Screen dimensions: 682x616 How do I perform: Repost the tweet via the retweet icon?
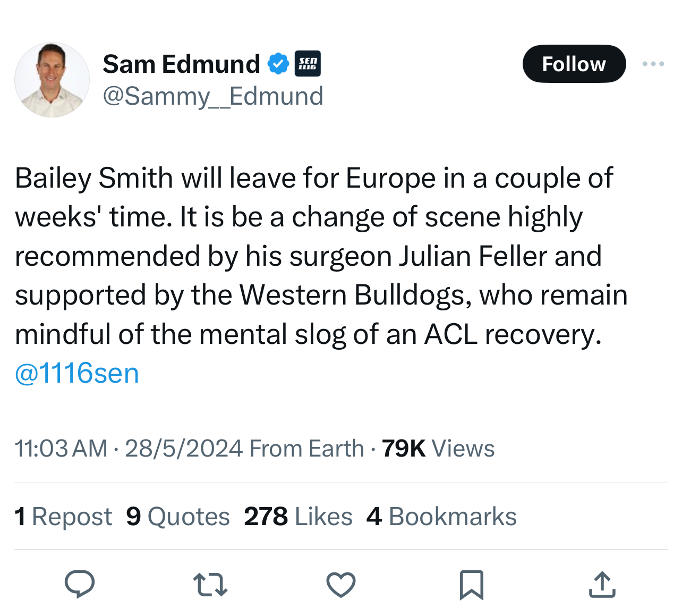click(210, 584)
